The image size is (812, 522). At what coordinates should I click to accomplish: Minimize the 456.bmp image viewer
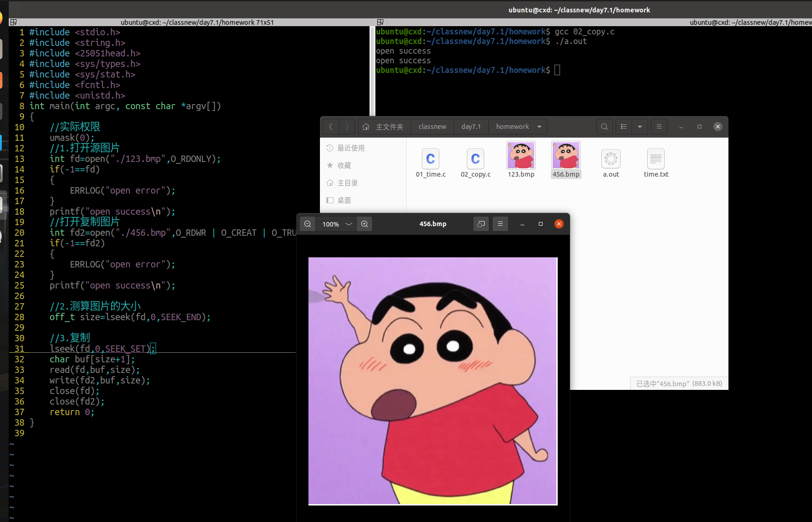pos(522,224)
